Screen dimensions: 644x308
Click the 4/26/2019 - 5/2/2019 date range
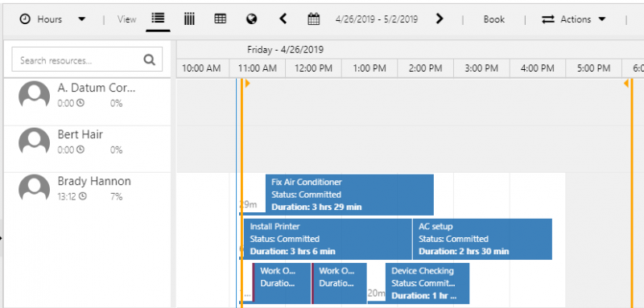tap(377, 19)
